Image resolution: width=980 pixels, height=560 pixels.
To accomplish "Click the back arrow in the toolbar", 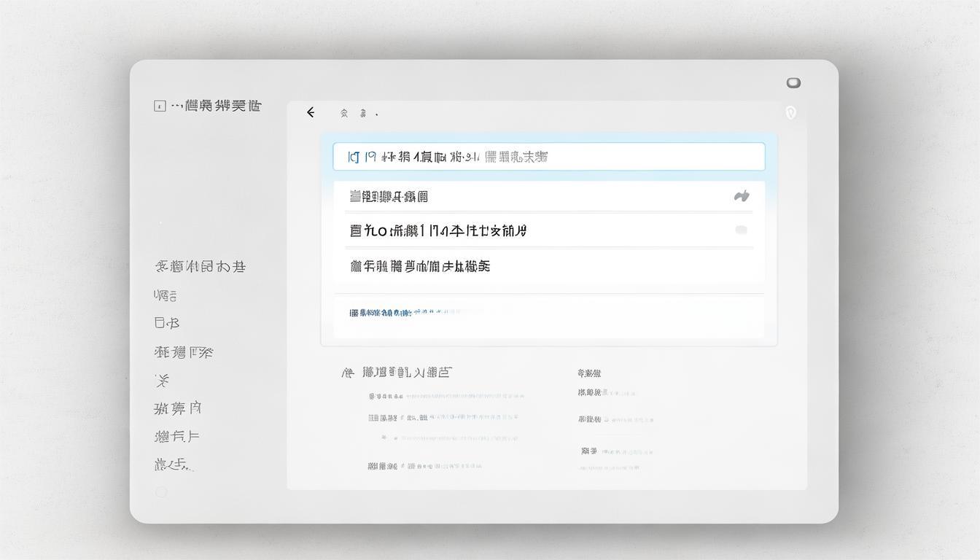I will click(x=311, y=112).
